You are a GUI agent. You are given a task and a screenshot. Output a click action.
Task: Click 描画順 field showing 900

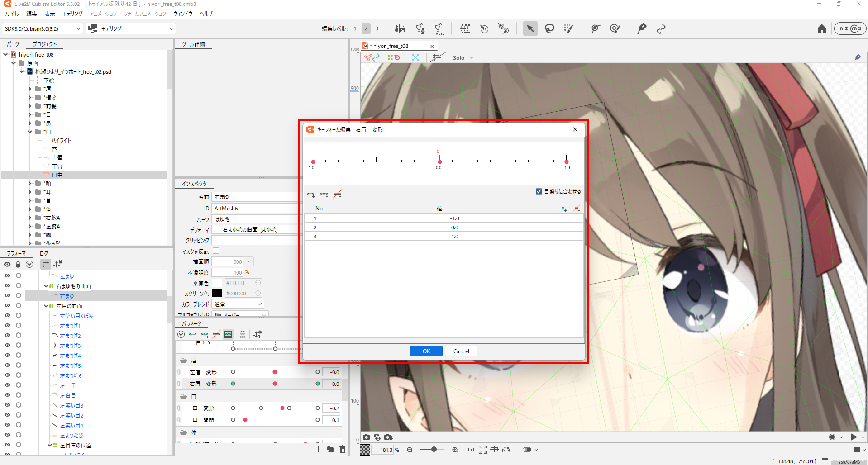(x=228, y=261)
